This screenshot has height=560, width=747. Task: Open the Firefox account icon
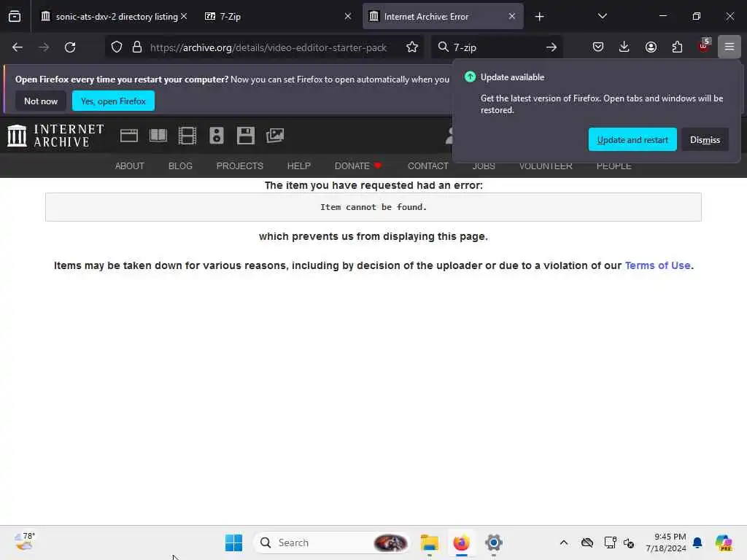tap(651, 47)
